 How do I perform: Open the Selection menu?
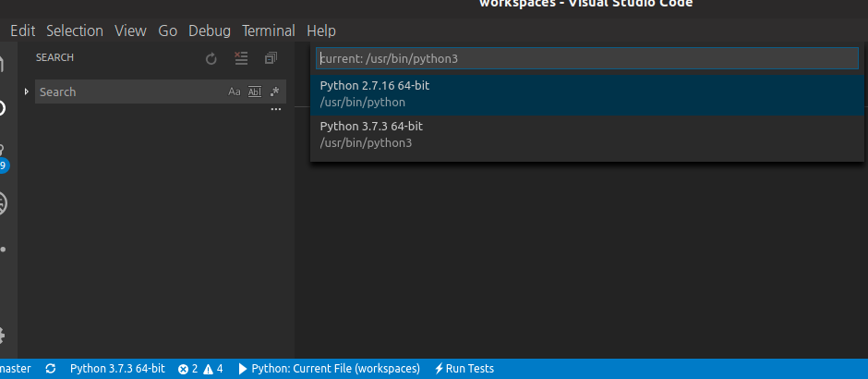pos(75,31)
